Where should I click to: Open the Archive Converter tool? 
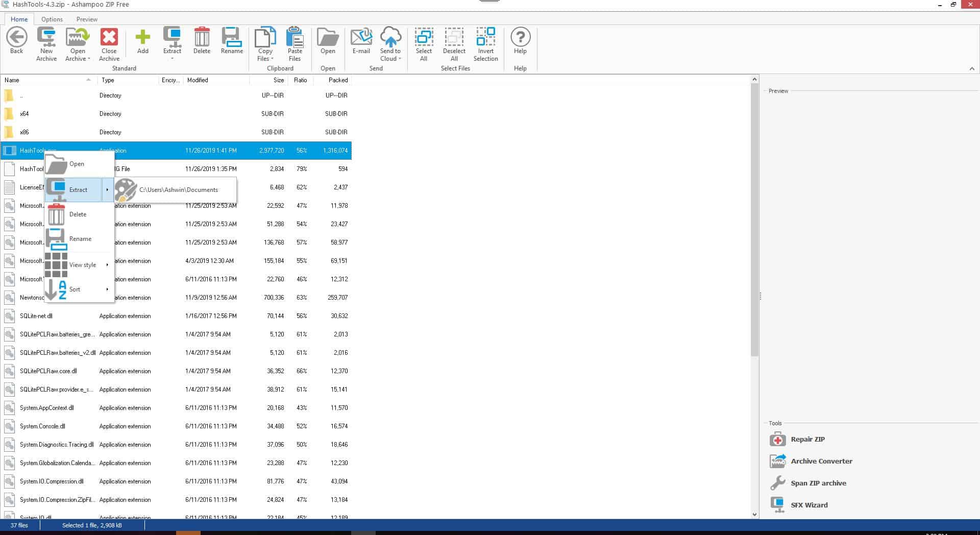tap(811, 461)
